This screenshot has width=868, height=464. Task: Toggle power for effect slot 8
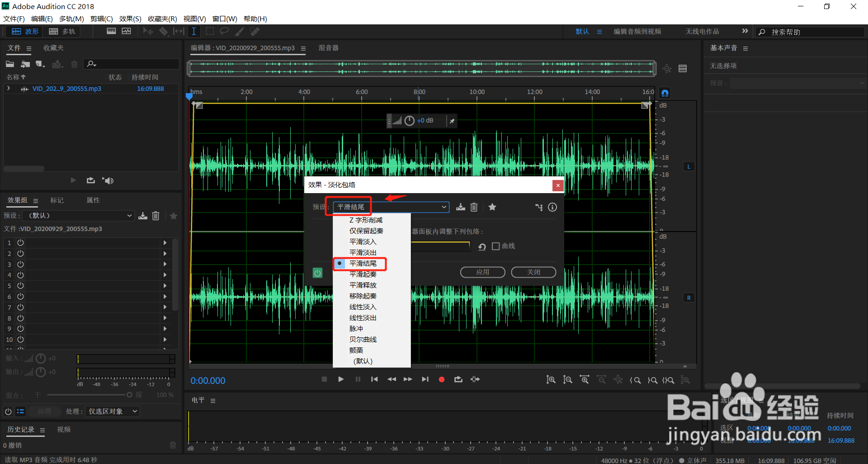(x=20, y=318)
